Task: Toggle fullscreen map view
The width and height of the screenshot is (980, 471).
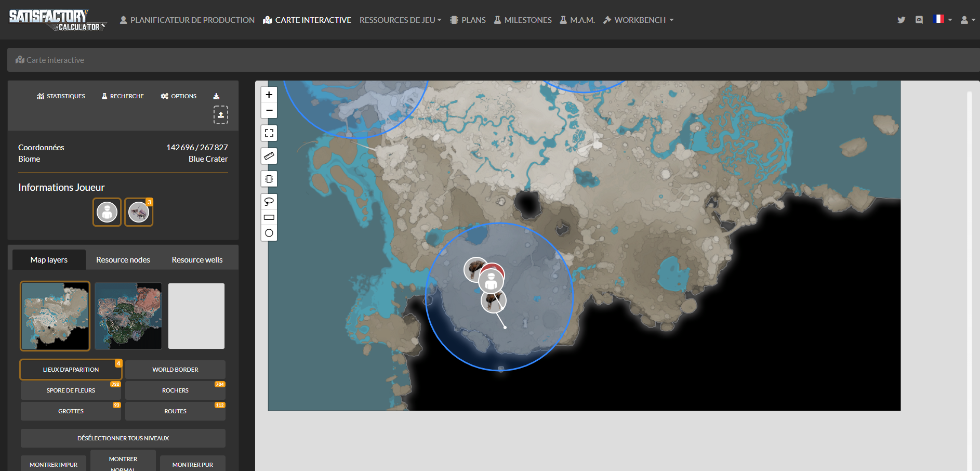Action: pyautogui.click(x=269, y=133)
